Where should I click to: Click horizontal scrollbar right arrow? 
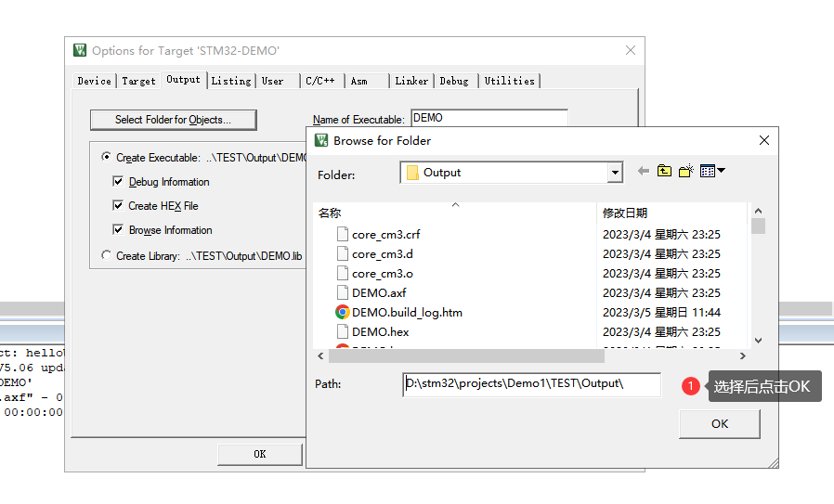pos(742,355)
